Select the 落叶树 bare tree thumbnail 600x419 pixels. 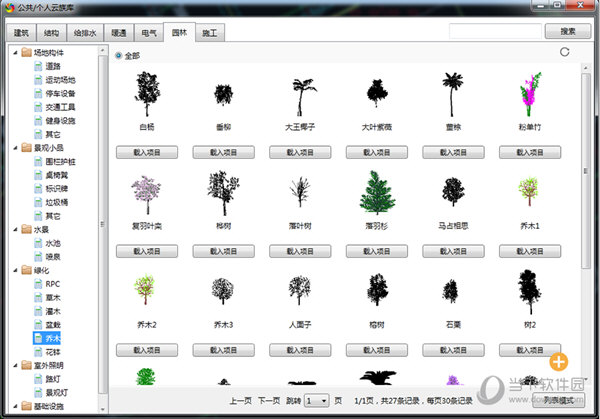(300, 192)
